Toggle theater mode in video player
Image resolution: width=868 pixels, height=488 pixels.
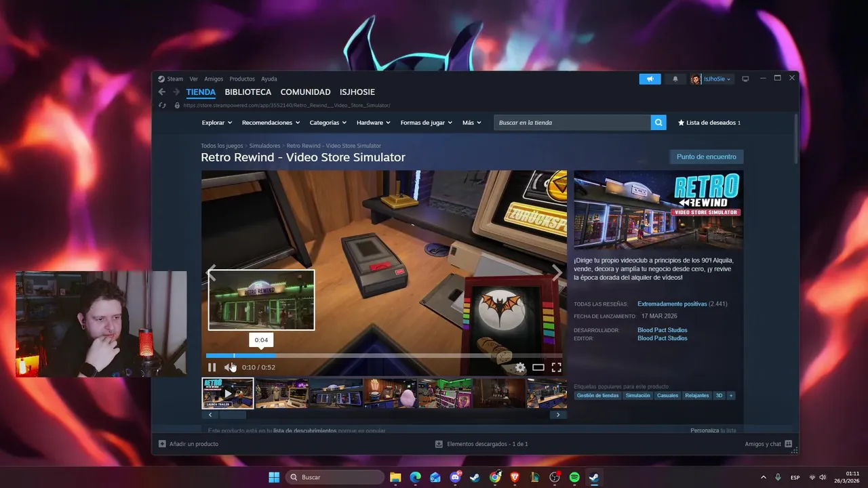pos(538,367)
